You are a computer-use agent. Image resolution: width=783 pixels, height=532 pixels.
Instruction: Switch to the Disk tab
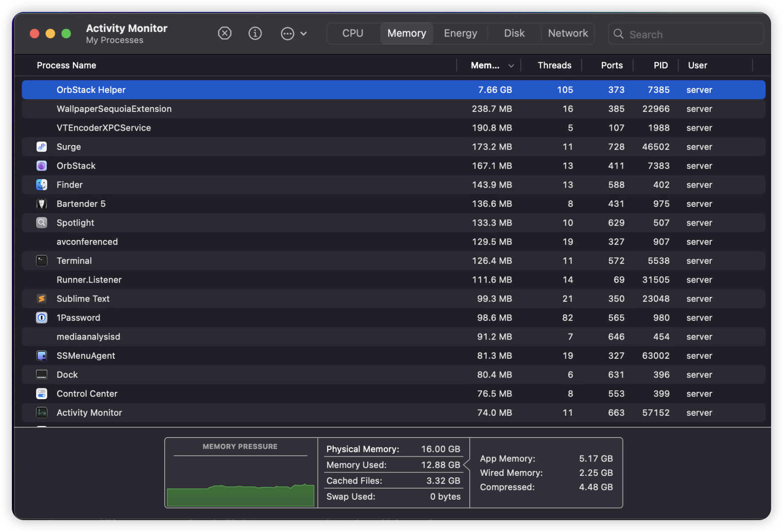click(x=514, y=33)
